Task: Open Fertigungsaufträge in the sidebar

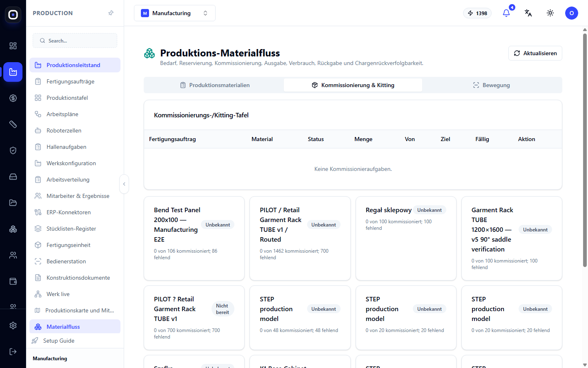Action: tap(75, 81)
